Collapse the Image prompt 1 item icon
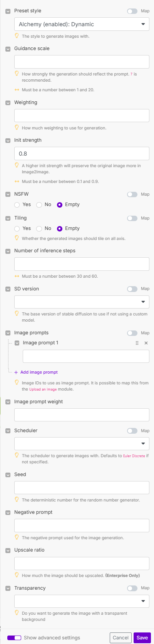Viewport: 154px width, 644px height. (x=17, y=343)
